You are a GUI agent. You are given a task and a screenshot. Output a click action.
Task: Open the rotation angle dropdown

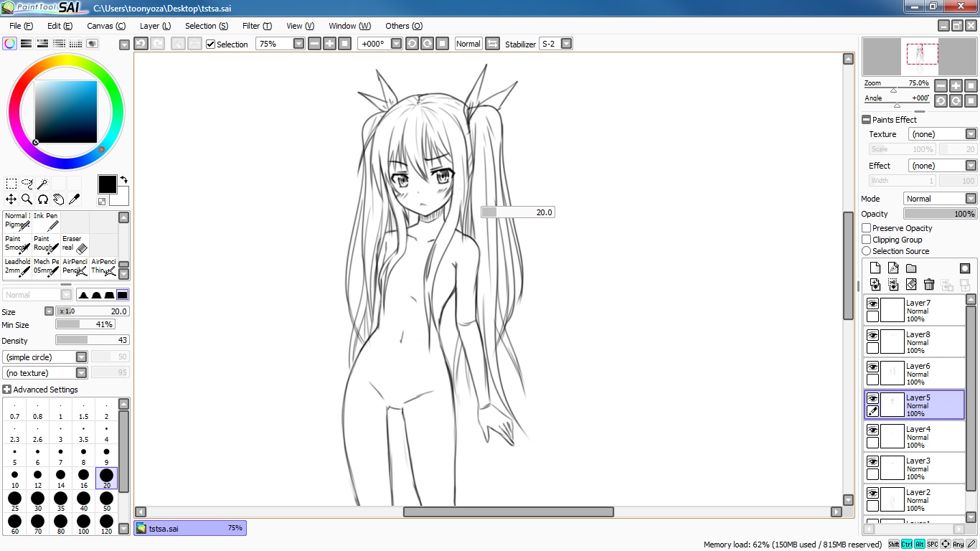tap(397, 44)
